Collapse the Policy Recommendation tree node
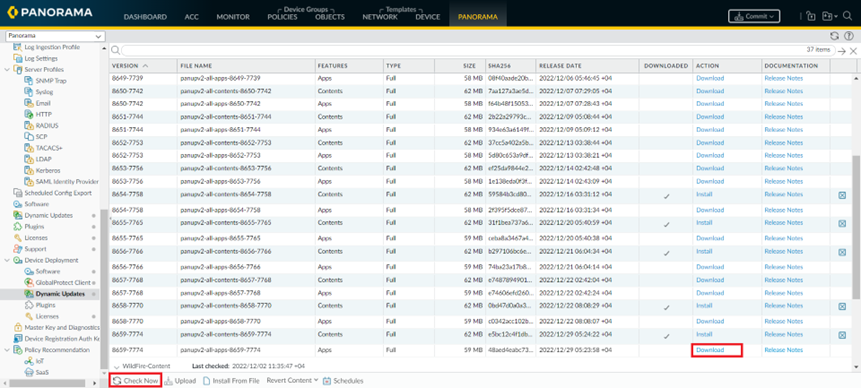 [7, 350]
